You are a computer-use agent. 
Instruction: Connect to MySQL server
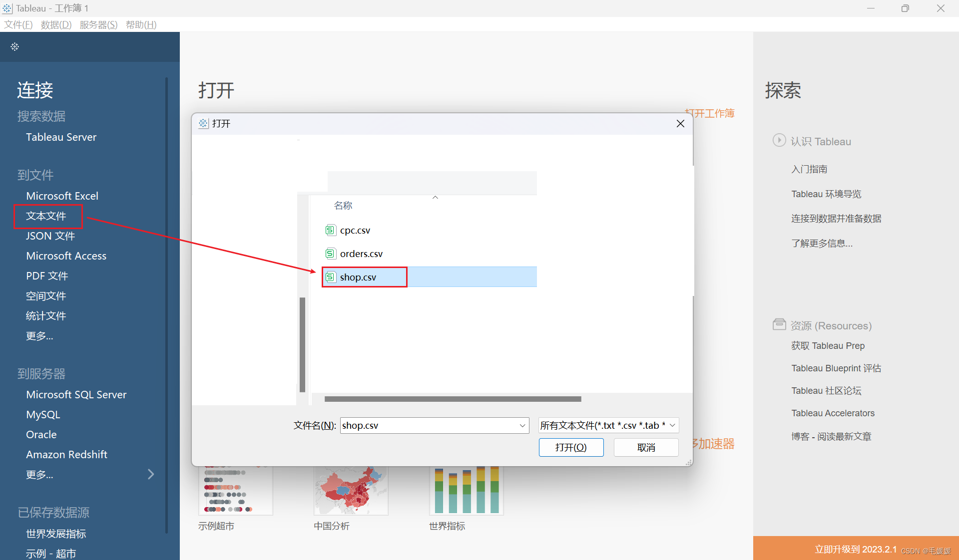[x=43, y=414]
